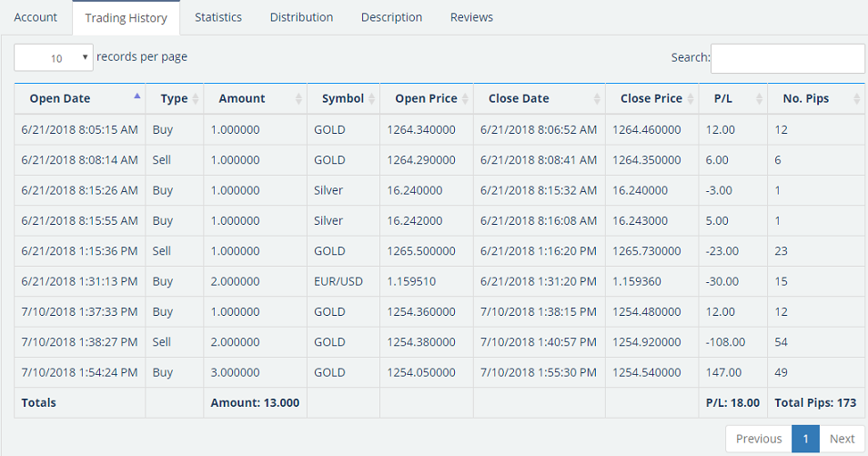
Task: Click close date 7/10/2018 1:55:30 PM
Action: (x=540, y=372)
